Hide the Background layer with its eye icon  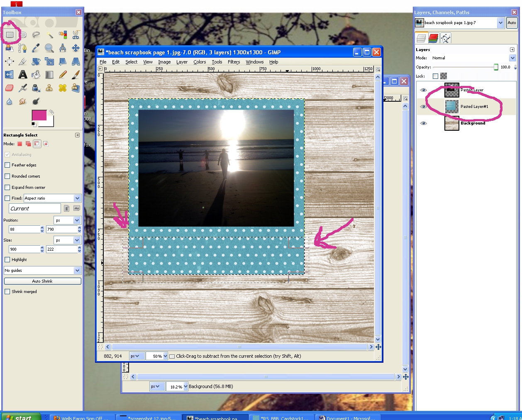point(423,123)
